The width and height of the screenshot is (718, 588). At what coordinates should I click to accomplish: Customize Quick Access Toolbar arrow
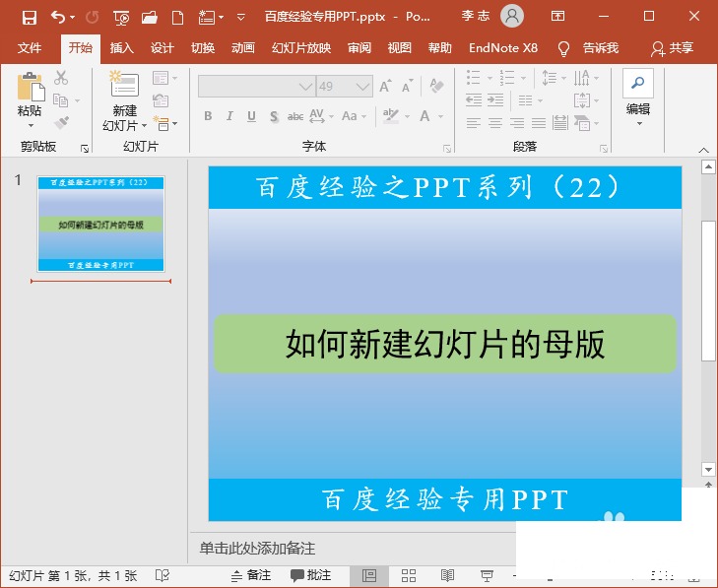[241, 18]
